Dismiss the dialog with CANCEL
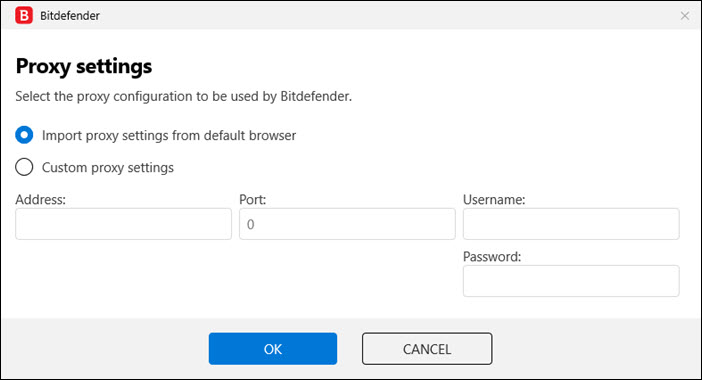 (x=427, y=349)
